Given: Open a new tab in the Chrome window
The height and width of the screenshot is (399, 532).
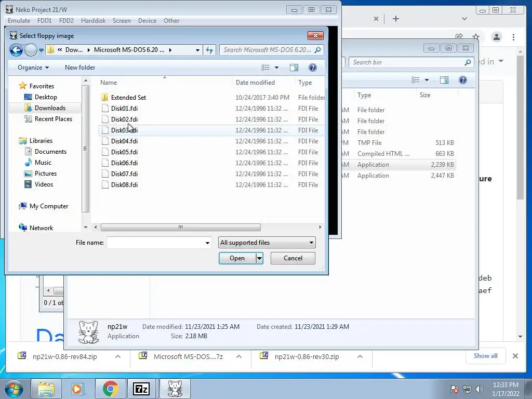Looking at the screenshot, I should coord(395,19).
